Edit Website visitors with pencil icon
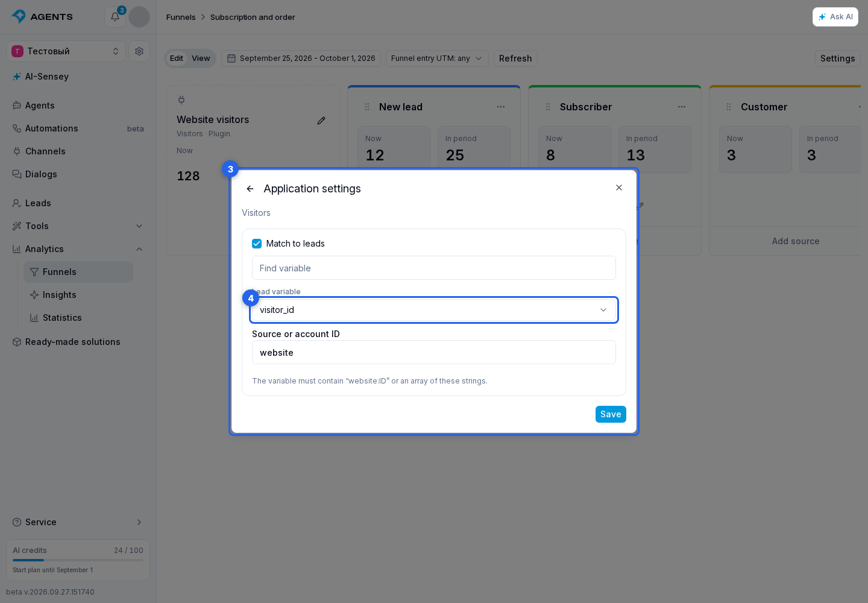The height and width of the screenshot is (603, 868). click(321, 121)
